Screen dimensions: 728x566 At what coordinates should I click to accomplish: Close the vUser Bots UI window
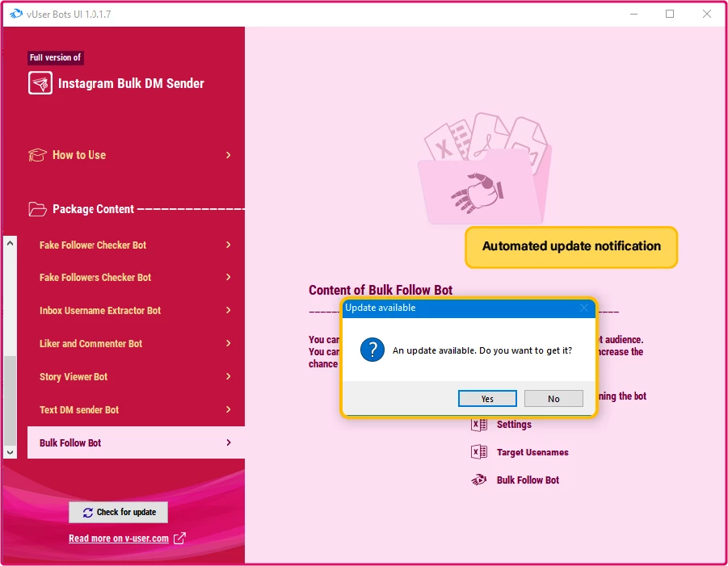pos(707,14)
